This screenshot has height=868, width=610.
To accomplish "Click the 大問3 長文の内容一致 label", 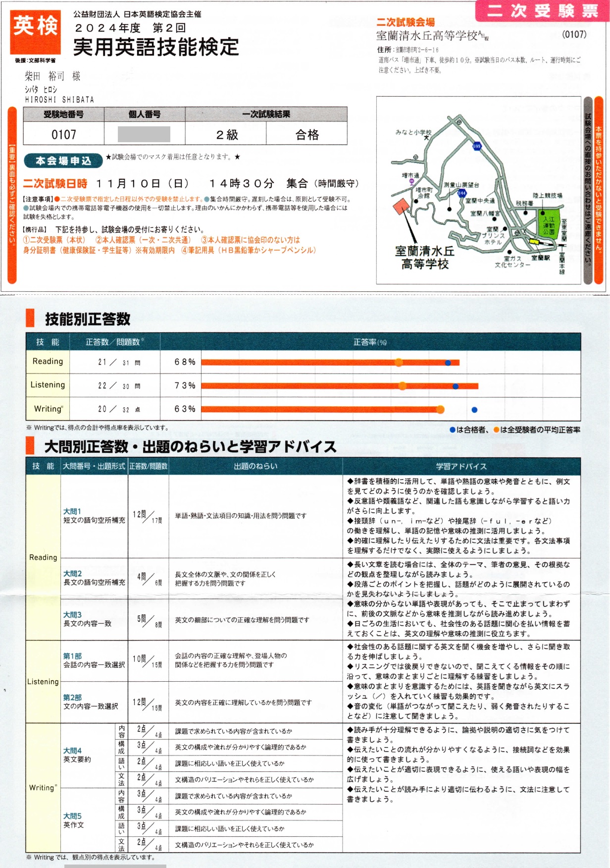I will coord(87,619).
